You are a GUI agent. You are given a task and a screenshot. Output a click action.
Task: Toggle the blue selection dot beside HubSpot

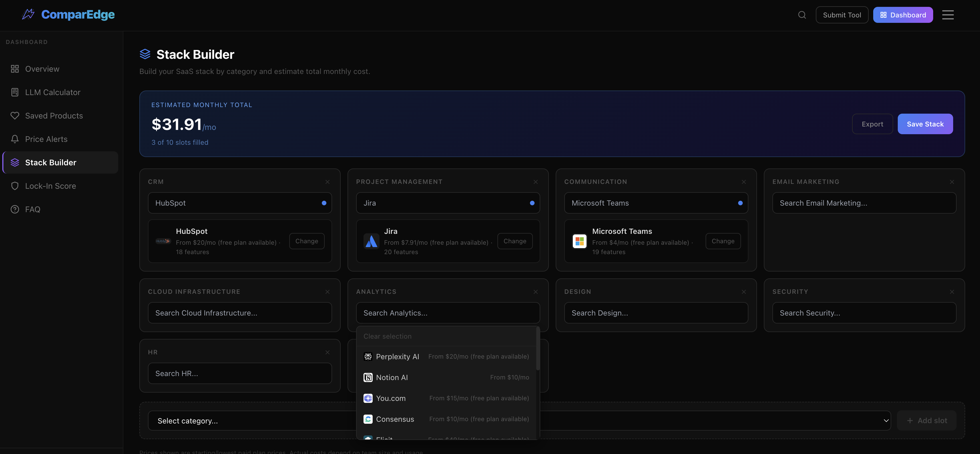click(x=324, y=203)
